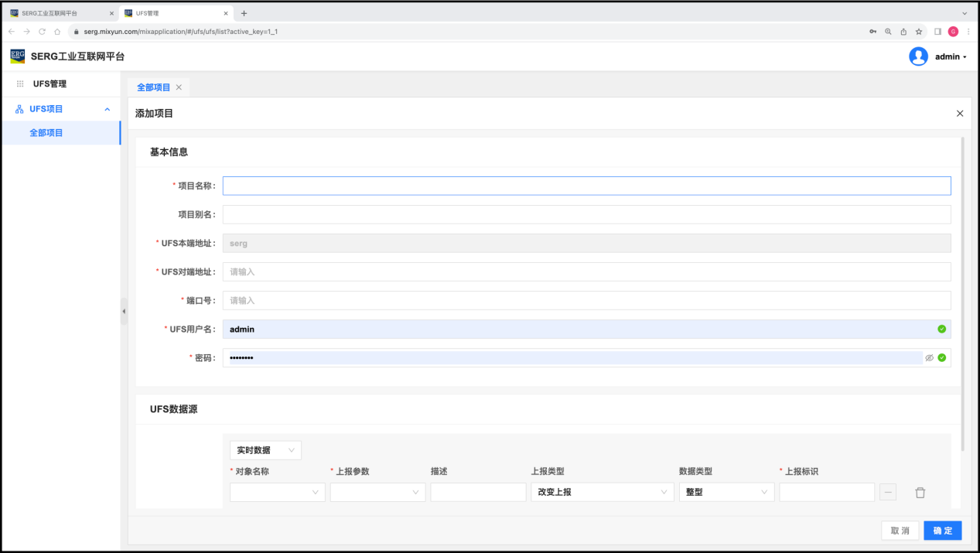
Task: Click the trash icon in data source row
Action: 920,493
